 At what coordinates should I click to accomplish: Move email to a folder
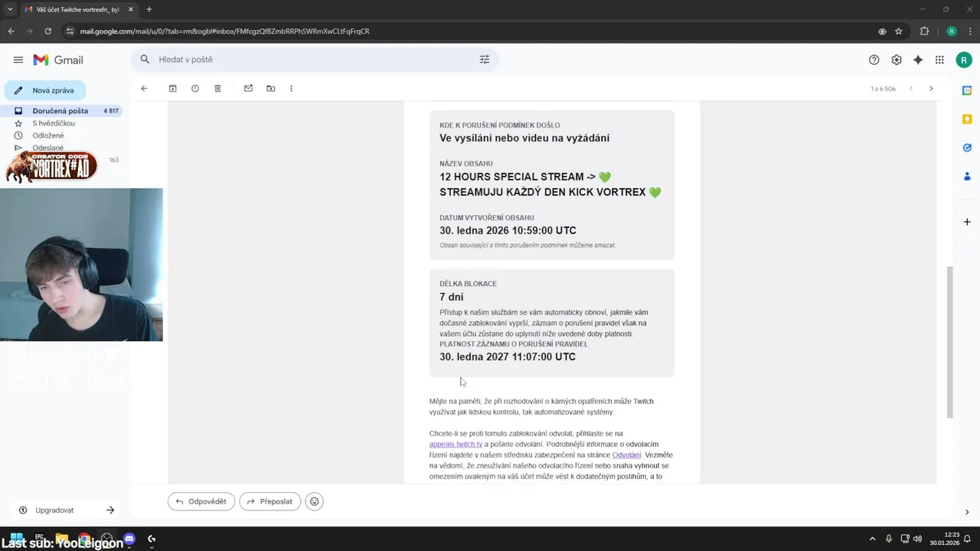[x=271, y=89]
